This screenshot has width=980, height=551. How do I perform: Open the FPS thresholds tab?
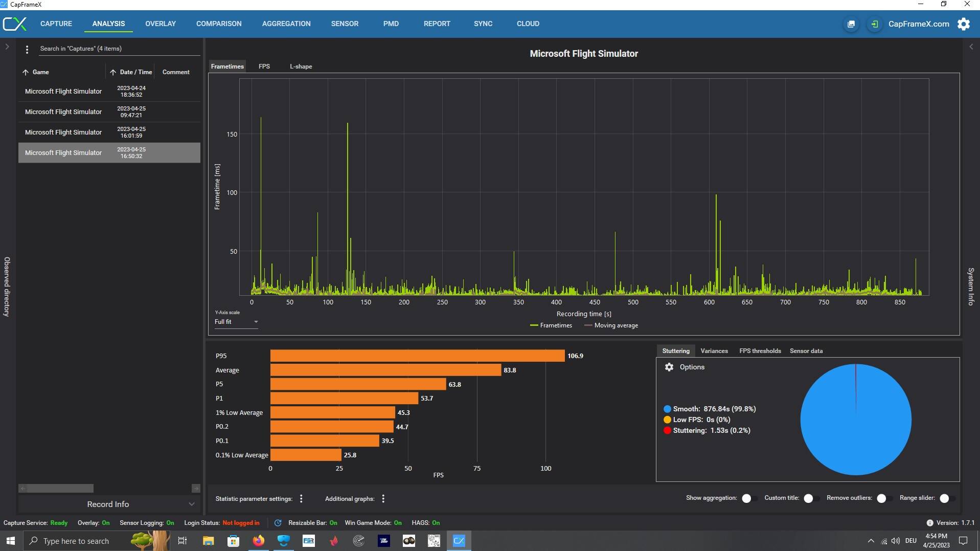(x=760, y=351)
